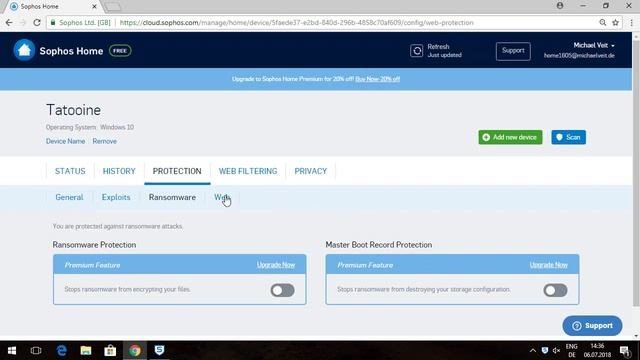
Task: Open the Action Center notification icon
Action: (624, 351)
